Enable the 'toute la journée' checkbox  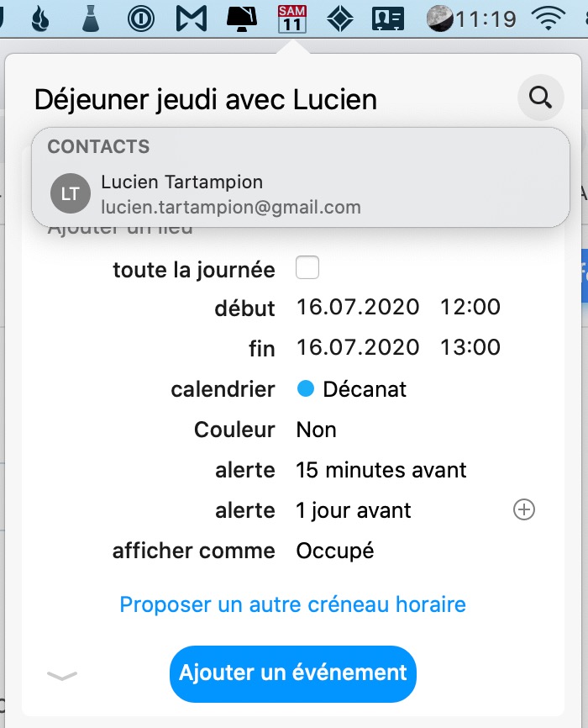[307, 269]
